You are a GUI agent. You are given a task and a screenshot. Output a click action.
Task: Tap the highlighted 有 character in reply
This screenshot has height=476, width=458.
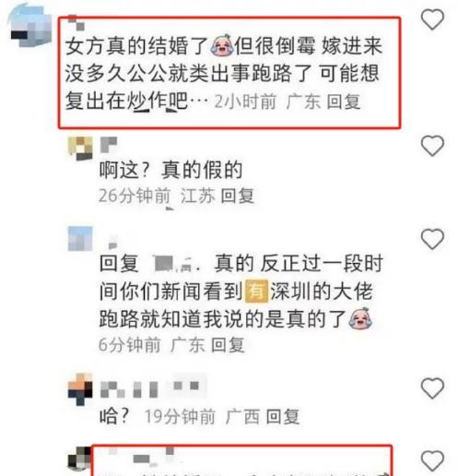pos(256,291)
